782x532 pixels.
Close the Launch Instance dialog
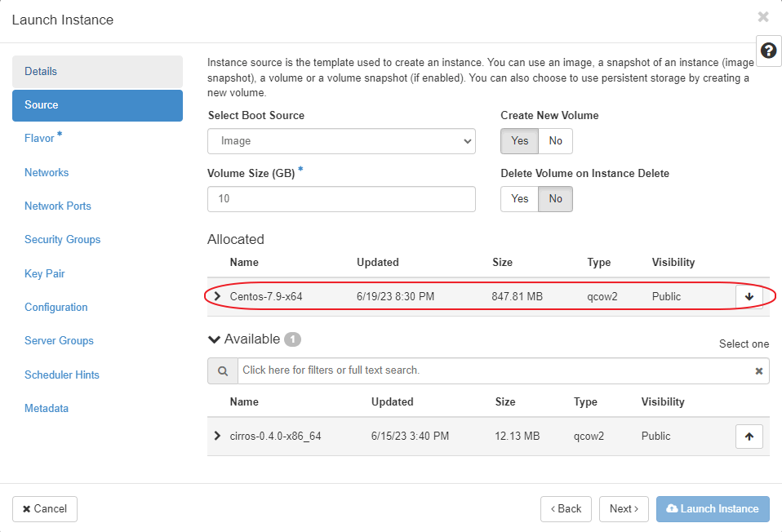pos(762,17)
